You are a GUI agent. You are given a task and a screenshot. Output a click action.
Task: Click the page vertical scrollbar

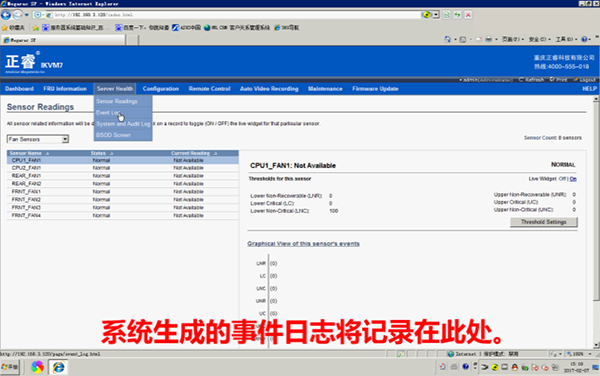pyautogui.click(x=596, y=222)
